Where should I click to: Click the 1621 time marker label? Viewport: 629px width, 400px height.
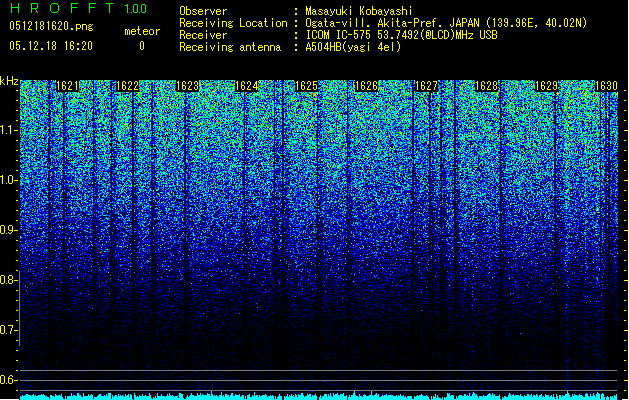click(67, 86)
